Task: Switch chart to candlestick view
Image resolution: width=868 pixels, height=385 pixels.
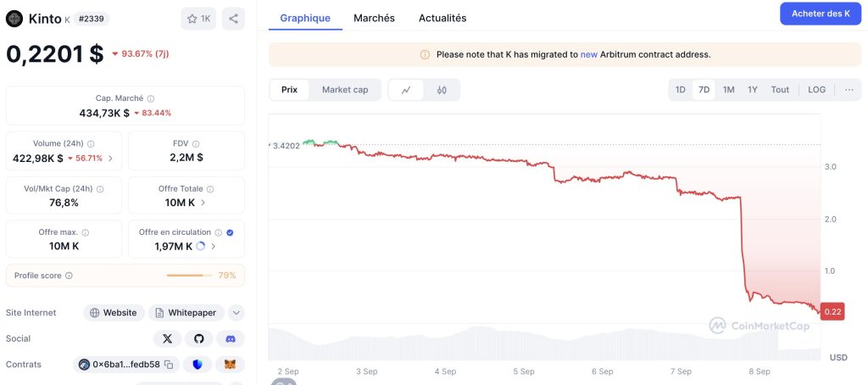Action: (x=442, y=90)
